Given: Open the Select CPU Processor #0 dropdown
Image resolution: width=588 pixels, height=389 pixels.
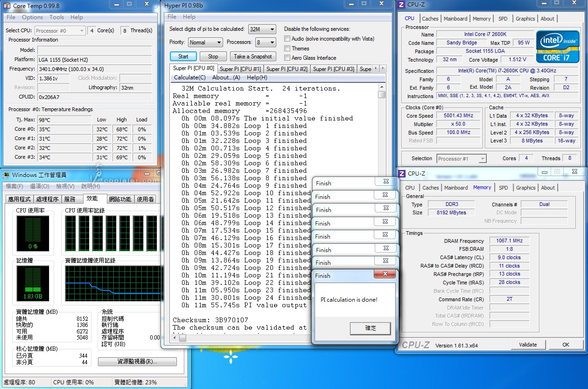Looking at the screenshot, I should pyautogui.click(x=60, y=31).
